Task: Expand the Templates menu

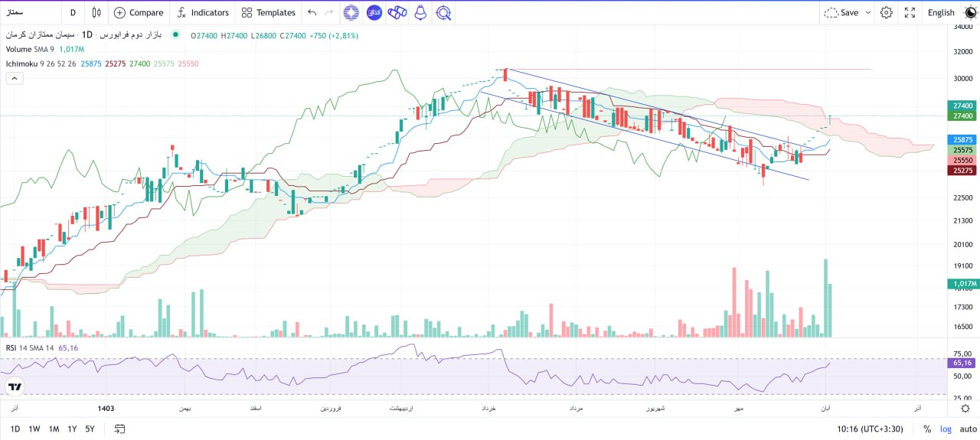Action: 268,12
